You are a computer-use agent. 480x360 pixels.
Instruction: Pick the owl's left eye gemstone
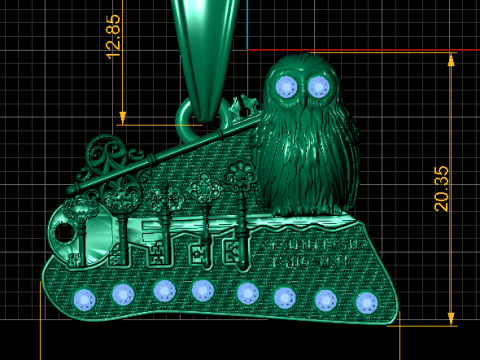click(287, 86)
